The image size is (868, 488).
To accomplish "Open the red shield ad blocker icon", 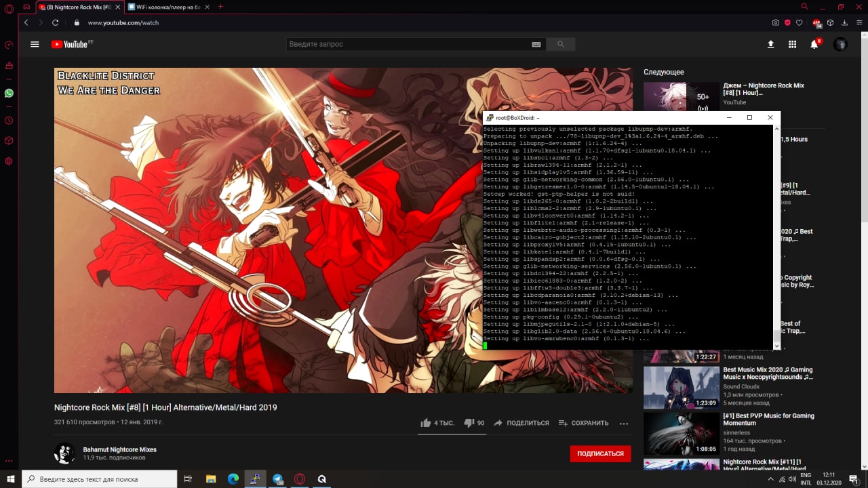I will pos(788,22).
